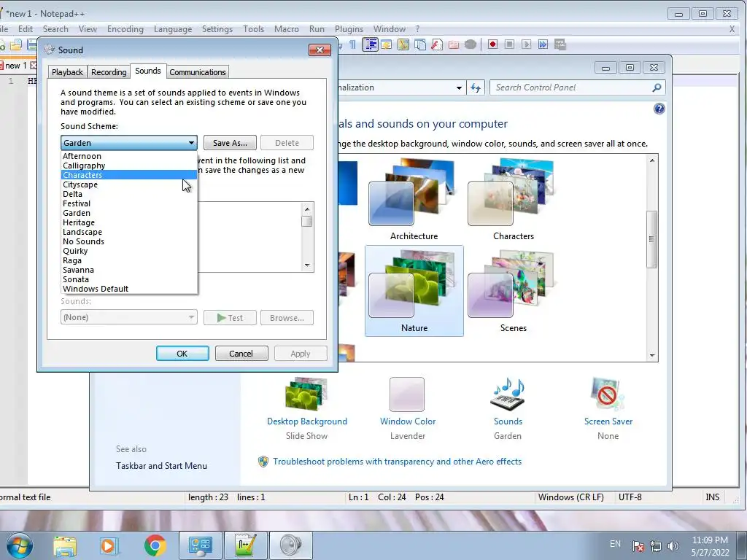This screenshot has width=747, height=560.
Task: Click the Function List toolbar icon
Action: [437, 44]
